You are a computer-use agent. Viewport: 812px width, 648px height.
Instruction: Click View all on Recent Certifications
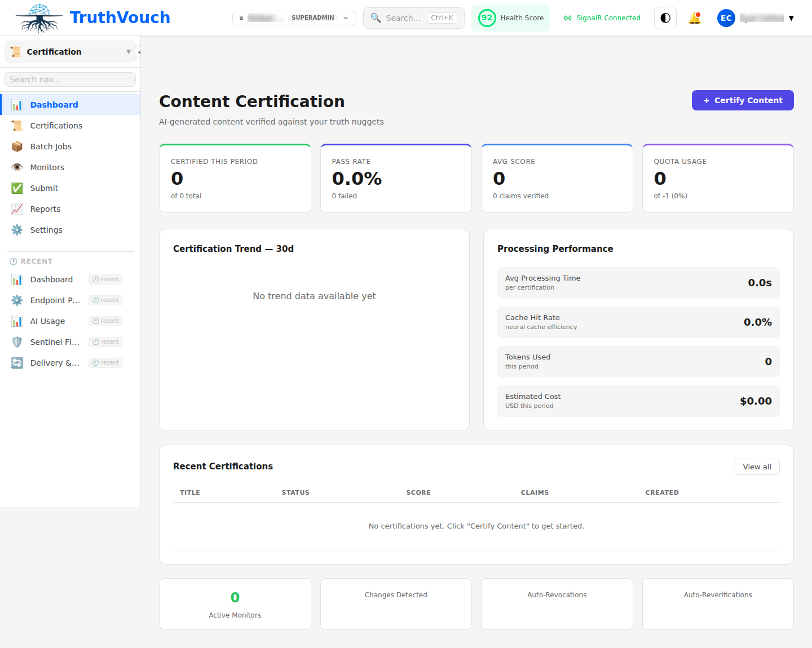tap(757, 467)
